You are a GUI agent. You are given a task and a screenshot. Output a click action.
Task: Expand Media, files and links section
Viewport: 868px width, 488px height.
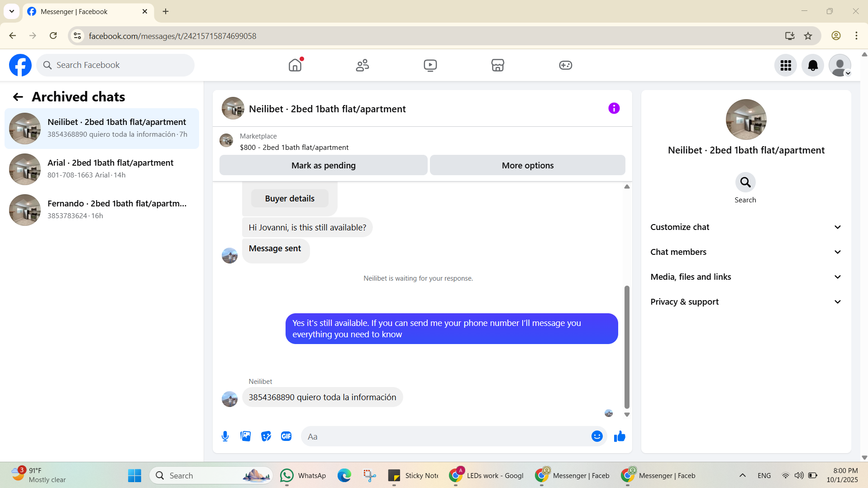[746, 277]
